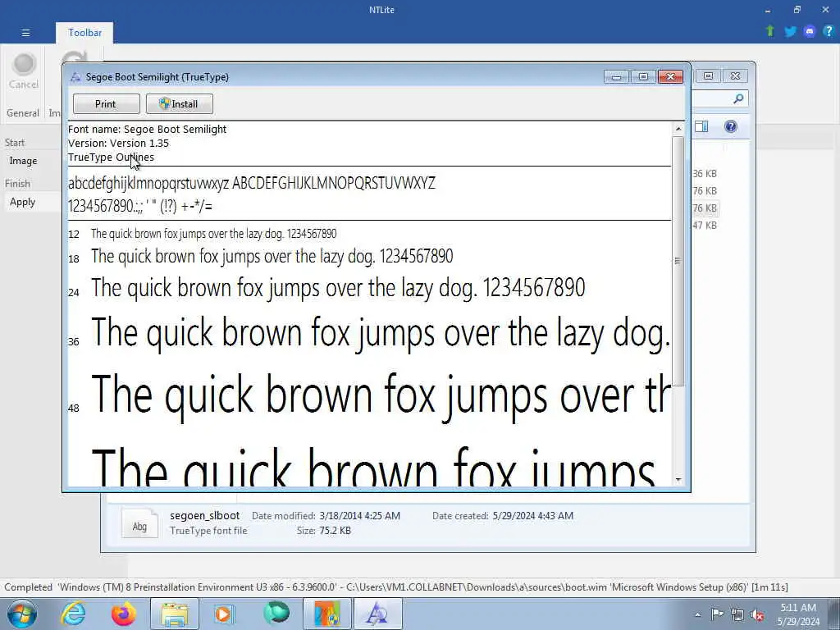Click the Print button in font viewer
The image size is (840, 630).
click(106, 104)
